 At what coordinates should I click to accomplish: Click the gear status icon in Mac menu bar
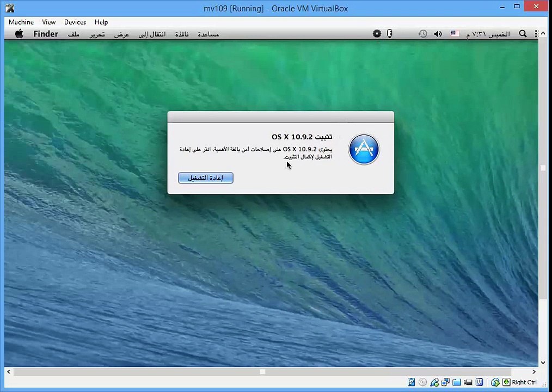377,34
